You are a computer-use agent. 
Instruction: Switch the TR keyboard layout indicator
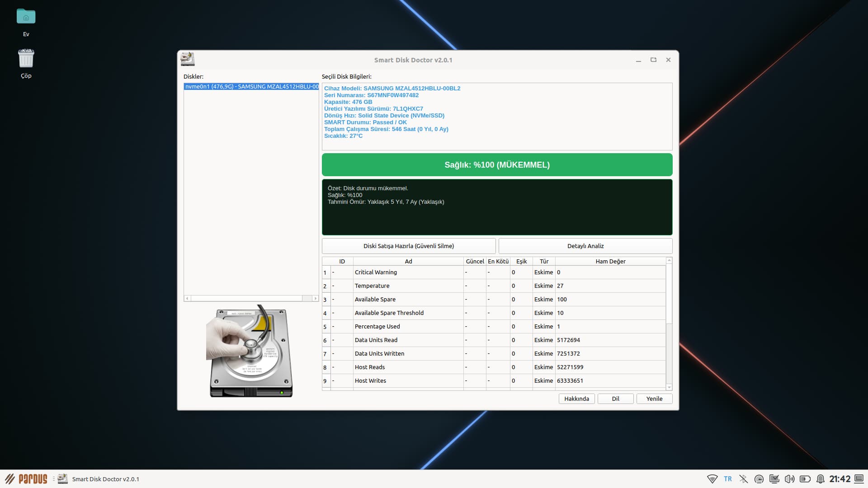[x=727, y=479]
